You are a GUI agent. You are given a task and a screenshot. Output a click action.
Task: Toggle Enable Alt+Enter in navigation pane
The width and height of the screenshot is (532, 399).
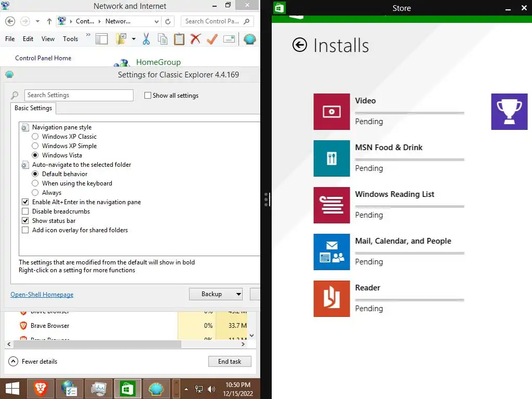point(25,202)
